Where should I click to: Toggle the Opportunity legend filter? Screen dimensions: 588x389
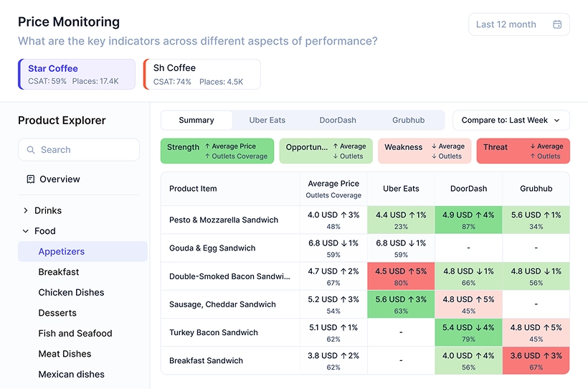pos(326,151)
